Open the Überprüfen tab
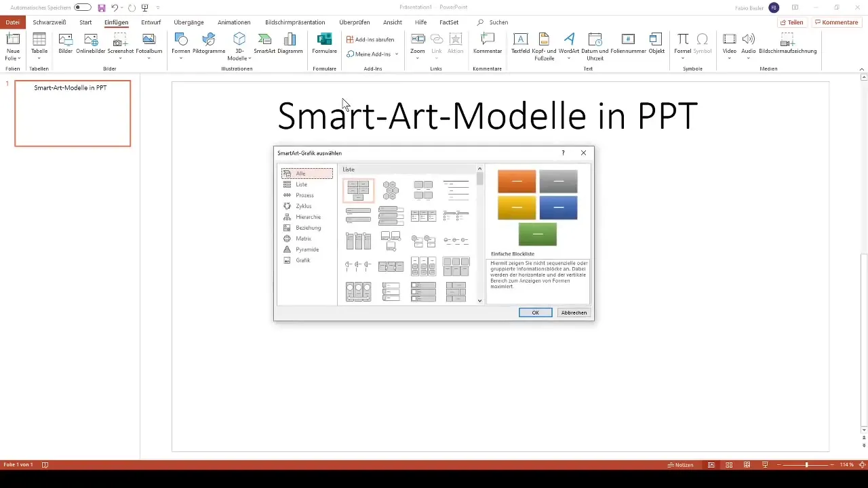Image resolution: width=868 pixels, height=488 pixels. [354, 22]
